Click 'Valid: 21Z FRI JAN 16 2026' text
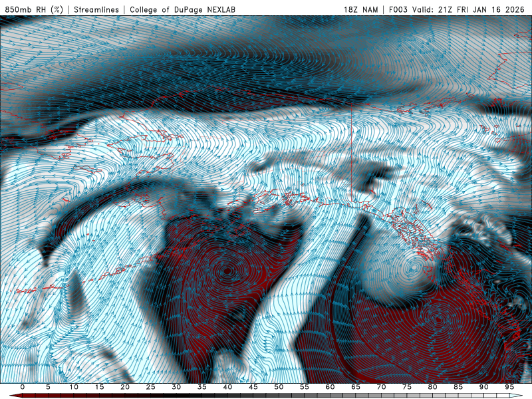Viewport: 532px width, 399px height. tap(469, 9)
